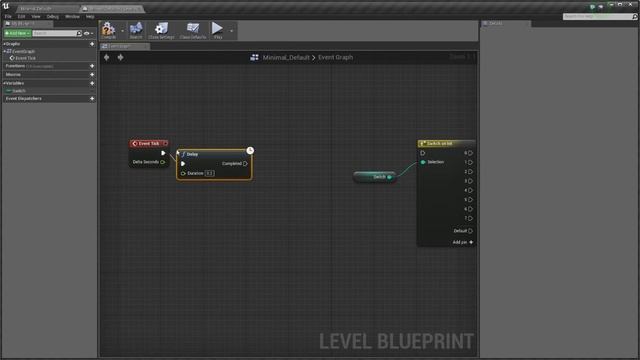Image resolution: width=640 pixels, height=360 pixels.
Task: Click the Event Tick execution output pin
Action: click(x=163, y=153)
